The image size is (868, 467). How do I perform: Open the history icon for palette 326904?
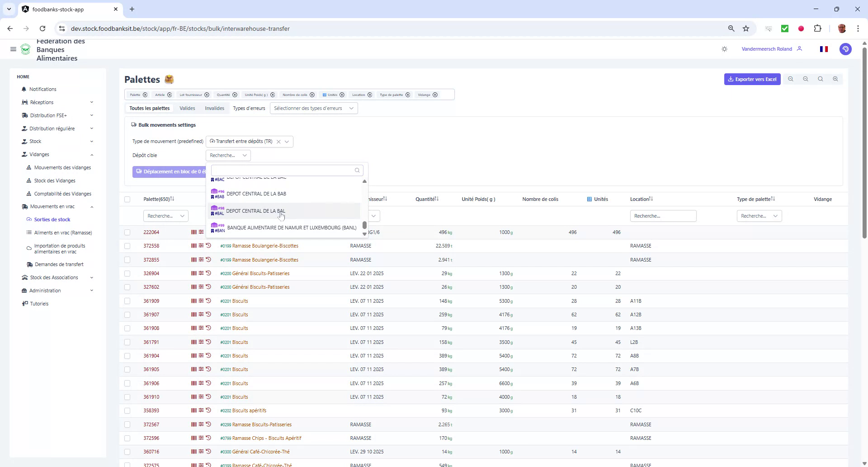pos(208,273)
